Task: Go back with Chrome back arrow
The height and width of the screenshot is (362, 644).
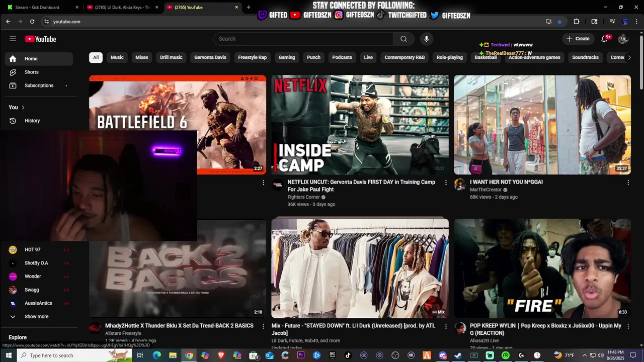Action: click(x=8, y=22)
